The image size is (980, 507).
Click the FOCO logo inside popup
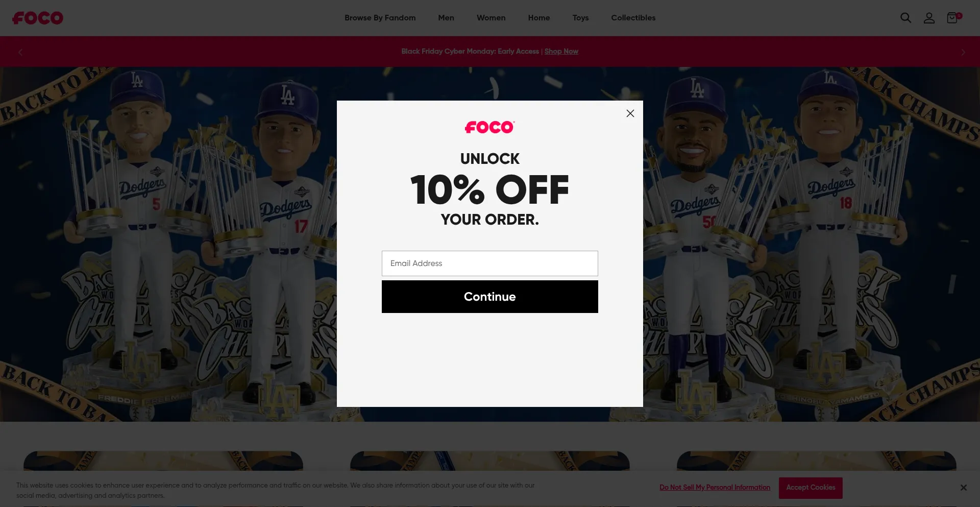click(x=489, y=127)
